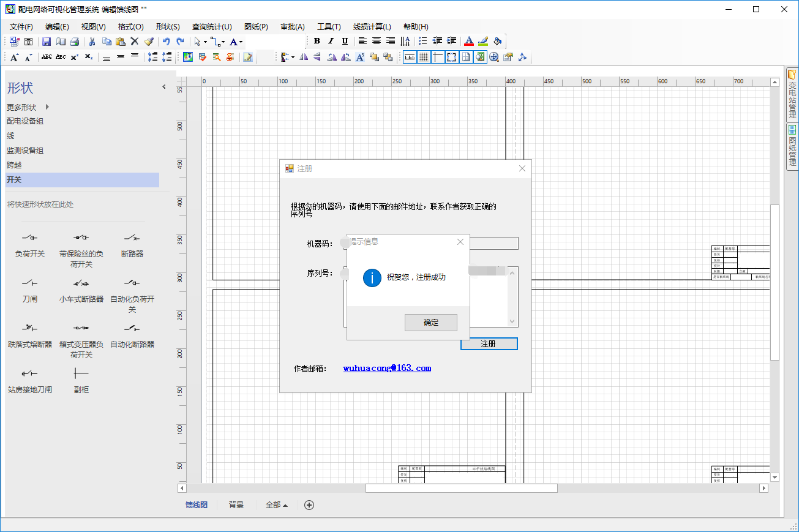This screenshot has width=799, height=532.
Task: Click the bullet list icon
Action: [x=423, y=42]
